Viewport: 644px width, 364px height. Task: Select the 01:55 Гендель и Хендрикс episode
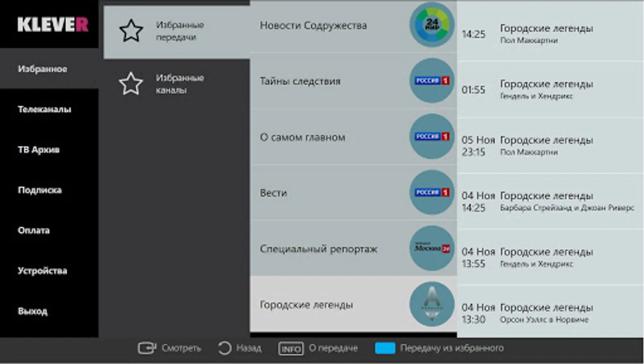pos(550,89)
